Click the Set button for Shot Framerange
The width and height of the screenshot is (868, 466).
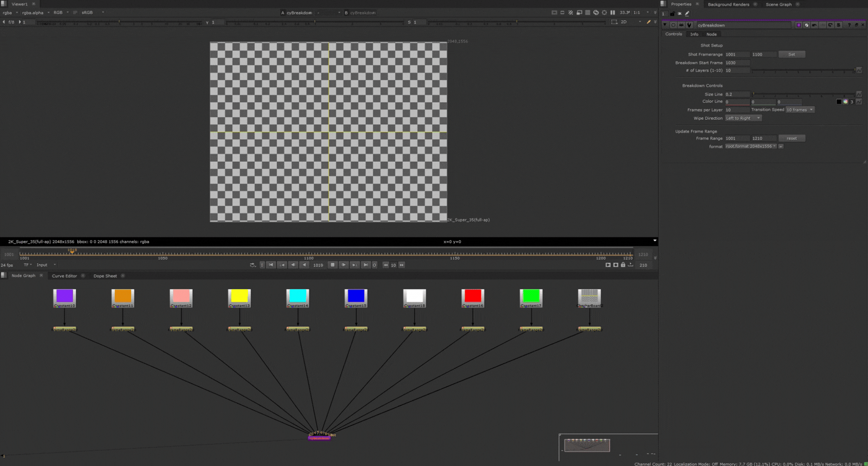[792, 54]
